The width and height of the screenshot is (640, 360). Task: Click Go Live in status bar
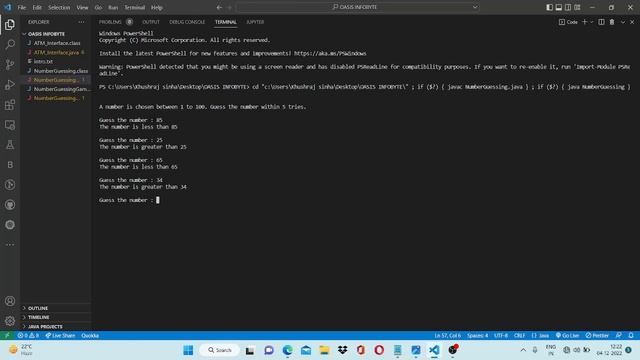pos(567,336)
